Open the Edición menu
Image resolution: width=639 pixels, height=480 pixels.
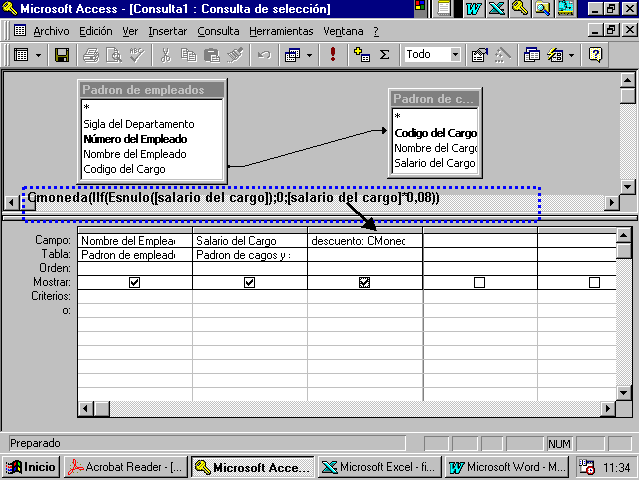[96, 31]
